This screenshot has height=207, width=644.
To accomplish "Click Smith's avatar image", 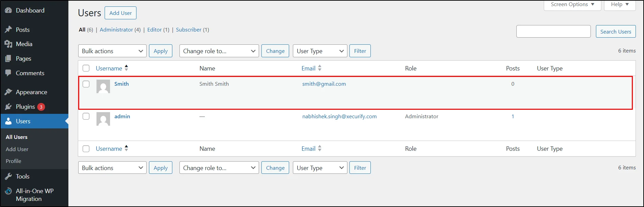I will click(103, 86).
